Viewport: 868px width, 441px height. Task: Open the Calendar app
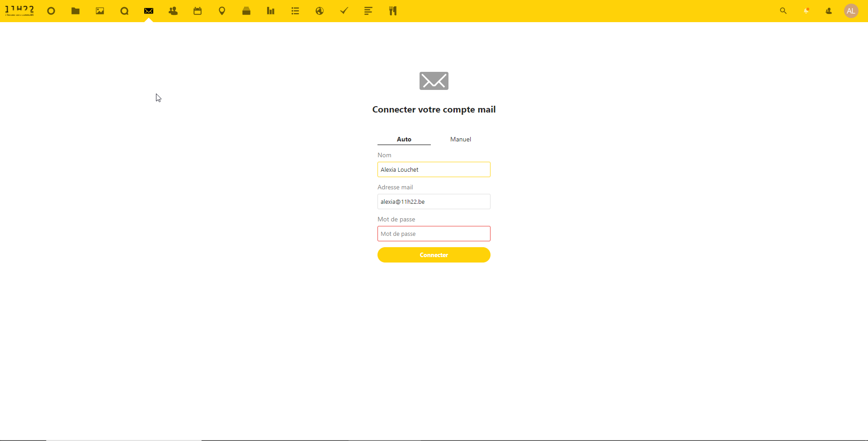coord(198,11)
